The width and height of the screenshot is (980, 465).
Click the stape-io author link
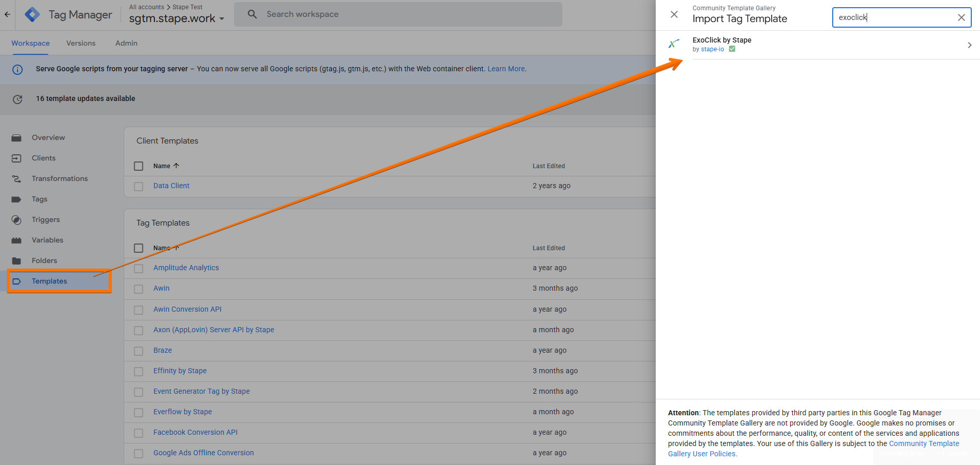point(713,49)
